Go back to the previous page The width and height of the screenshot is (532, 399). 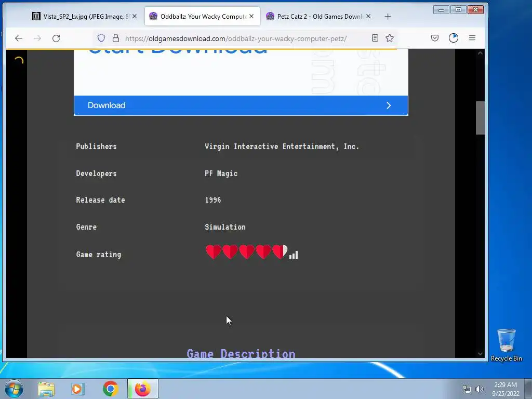[19, 38]
